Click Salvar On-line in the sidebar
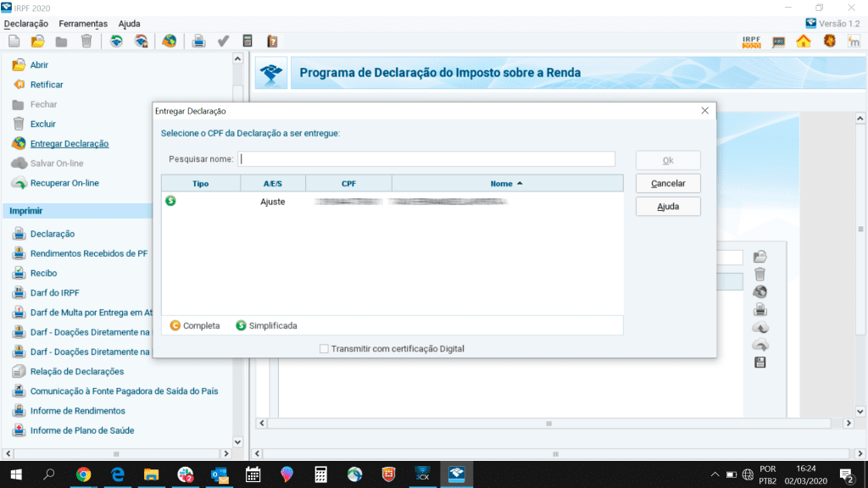The width and height of the screenshot is (868, 488). [x=57, y=164]
